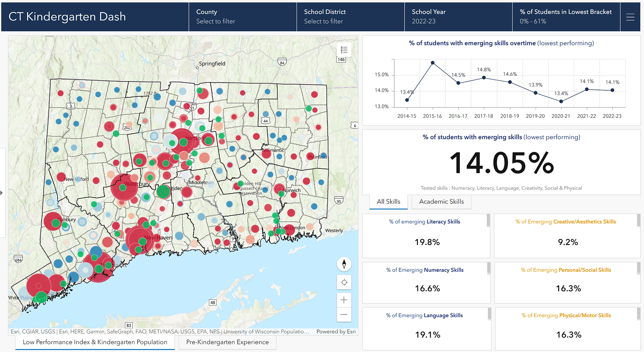The width and height of the screenshot is (644, 352).
Task: Select the green cluster marker labeled 28
Action: pos(163,192)
